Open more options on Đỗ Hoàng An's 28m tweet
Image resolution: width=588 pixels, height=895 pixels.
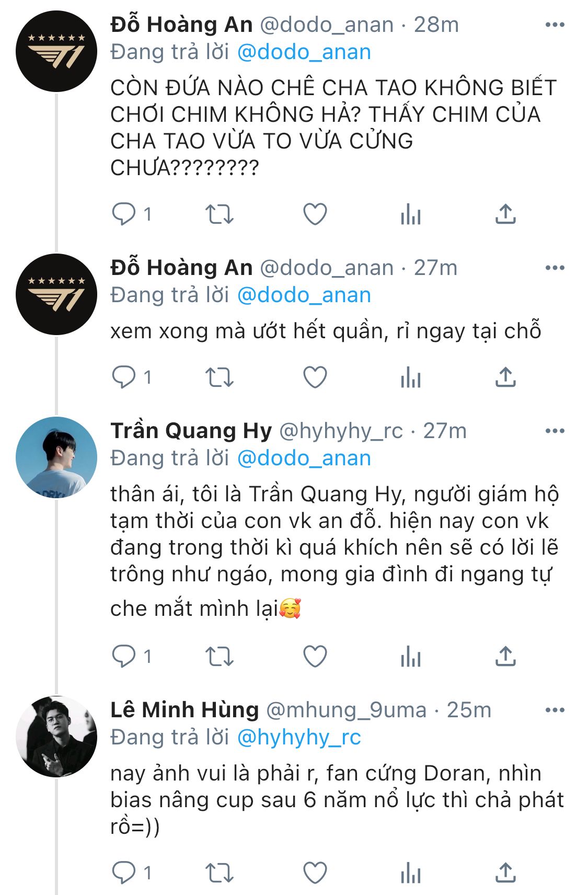point(555,25)
